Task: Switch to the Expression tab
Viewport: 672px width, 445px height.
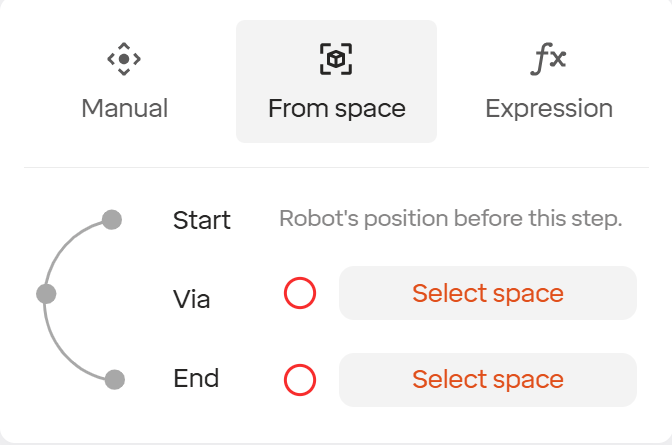Action: click(x=549, y=81)
